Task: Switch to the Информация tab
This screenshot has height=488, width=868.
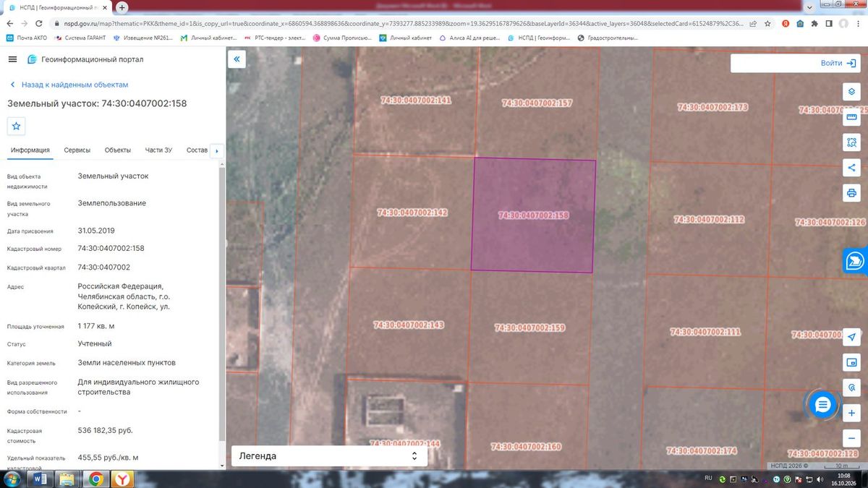Action: 30,150
